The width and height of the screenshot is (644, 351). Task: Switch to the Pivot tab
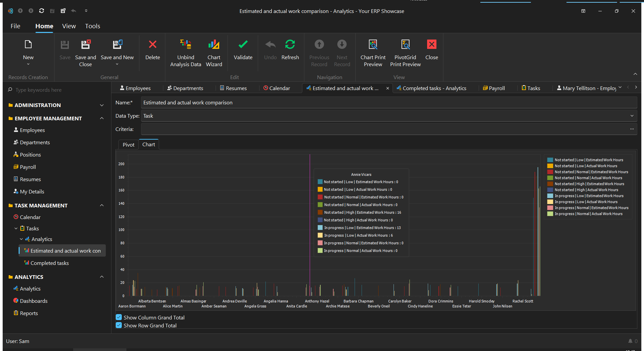tap(128, 145)
